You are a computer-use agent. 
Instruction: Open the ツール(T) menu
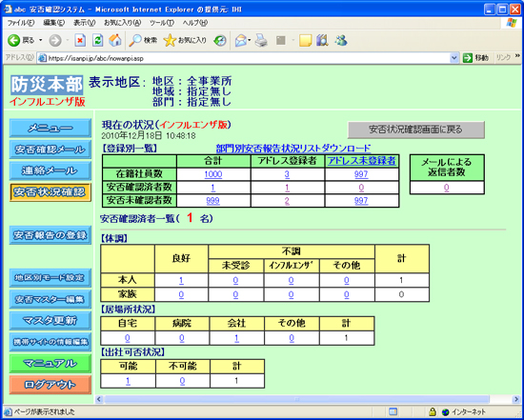162,23
